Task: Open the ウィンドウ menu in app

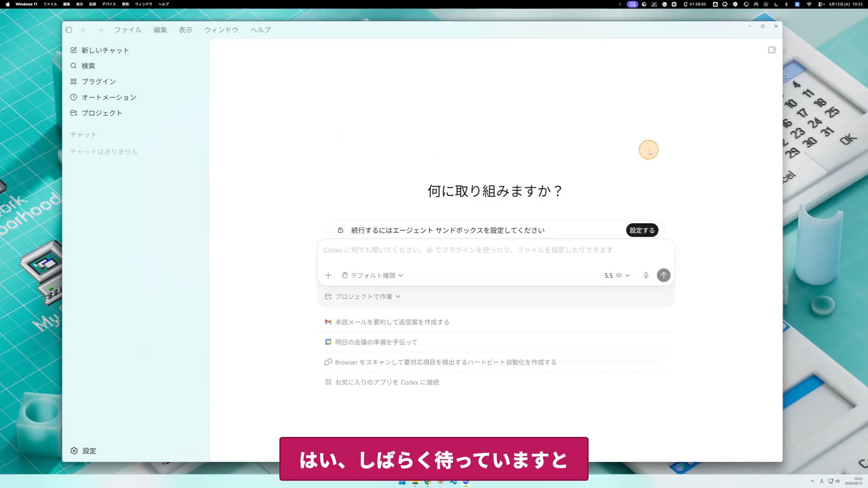Action: [221, 30]
